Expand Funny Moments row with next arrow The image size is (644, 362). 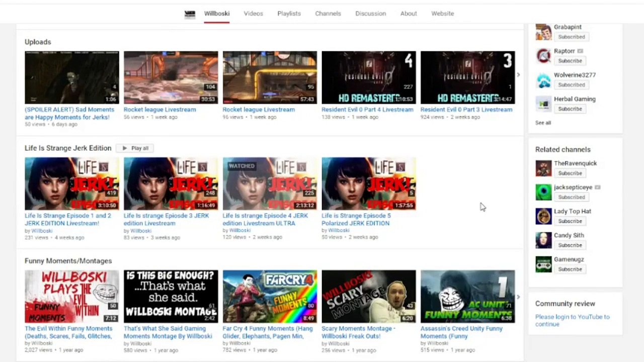click(x=518, y=297)
